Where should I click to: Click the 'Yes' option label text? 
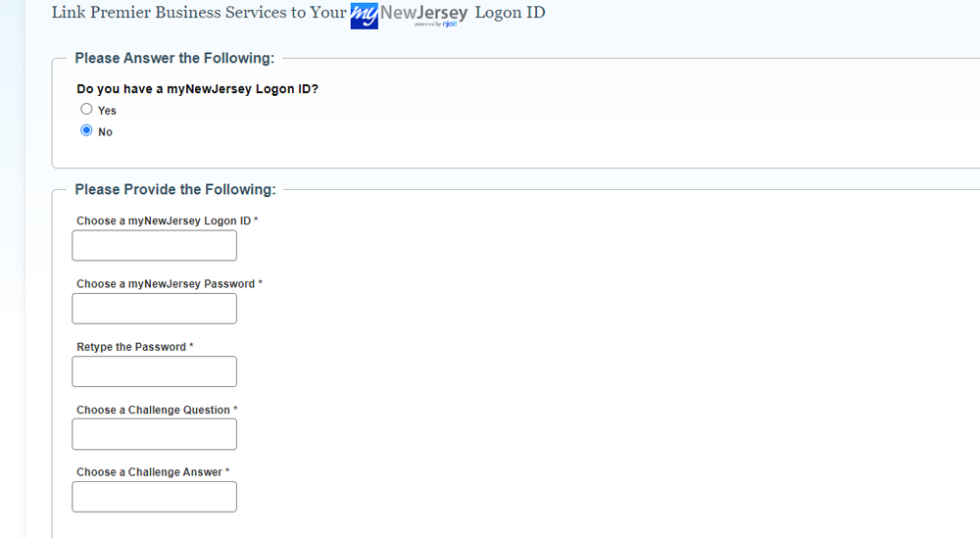[107, 111]
